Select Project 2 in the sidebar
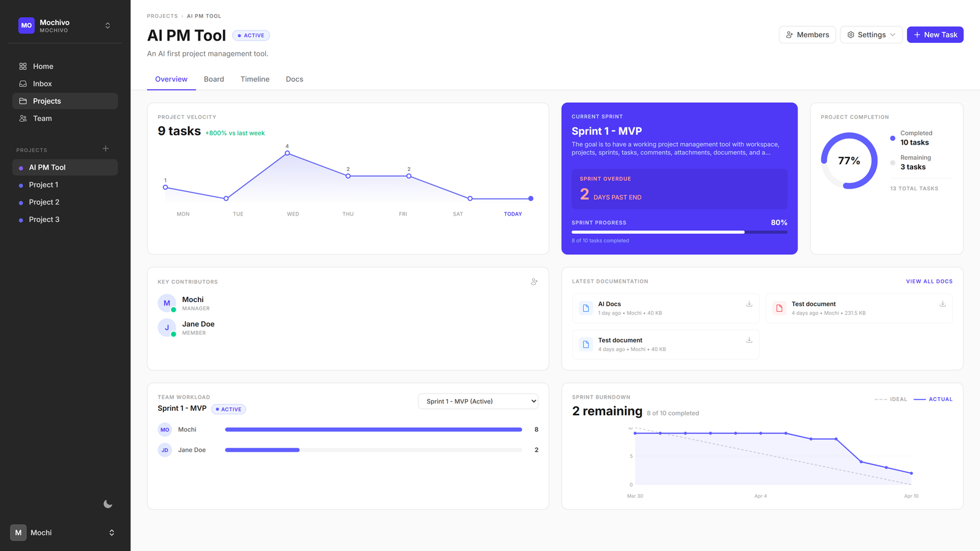The width and height of the screenshot is (980, 551). [44, 202]
